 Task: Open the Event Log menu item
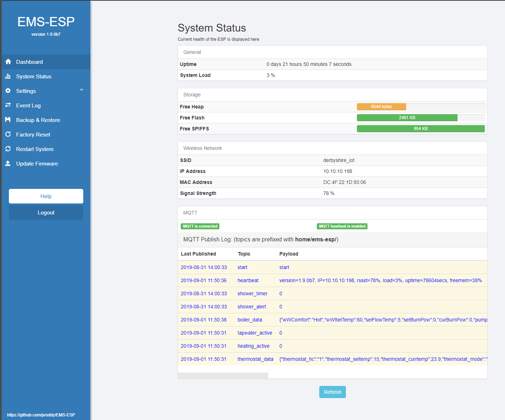coord(28,106)
